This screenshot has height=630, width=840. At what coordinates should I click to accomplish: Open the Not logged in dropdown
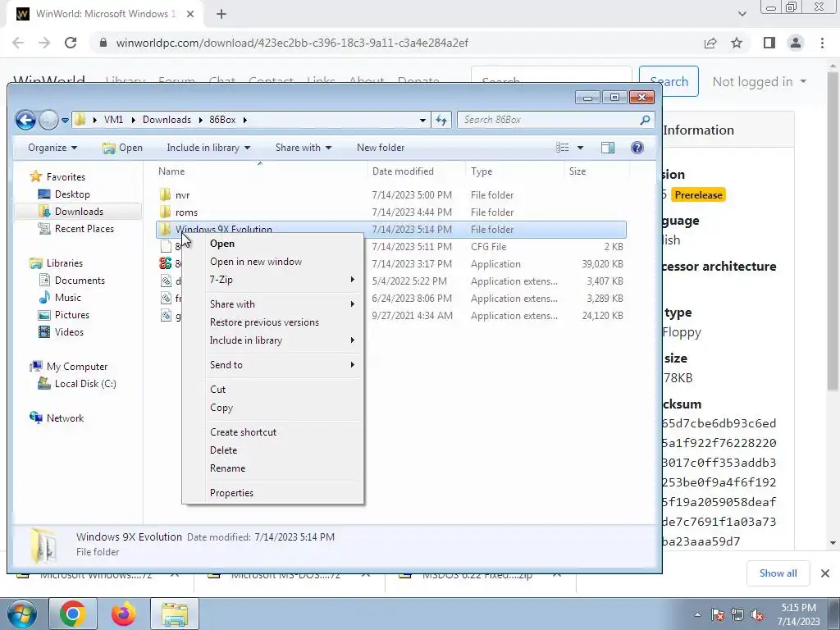point(759,81)
